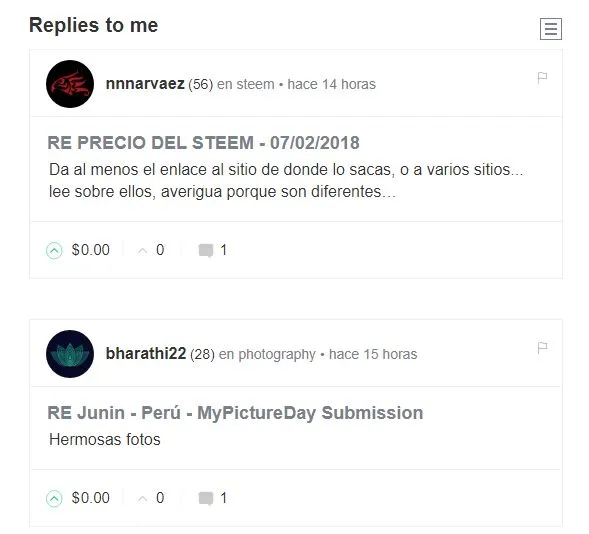Expand votes list on nnnarvaez reply

pos(151,250)
